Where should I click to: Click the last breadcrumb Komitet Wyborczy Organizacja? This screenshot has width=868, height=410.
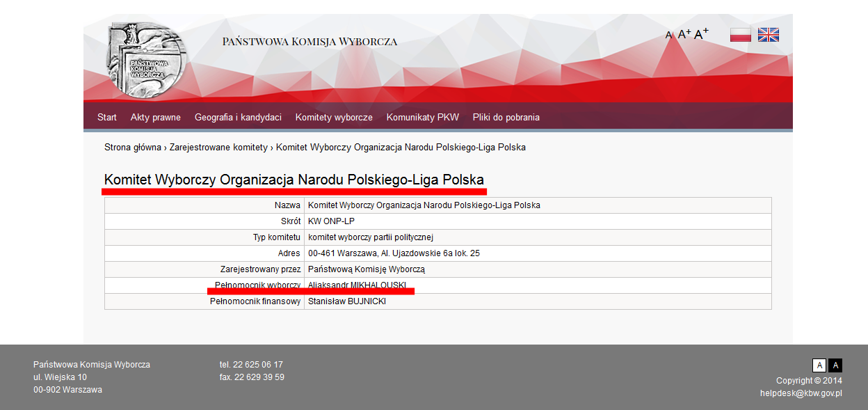click(x=401, y=148)
